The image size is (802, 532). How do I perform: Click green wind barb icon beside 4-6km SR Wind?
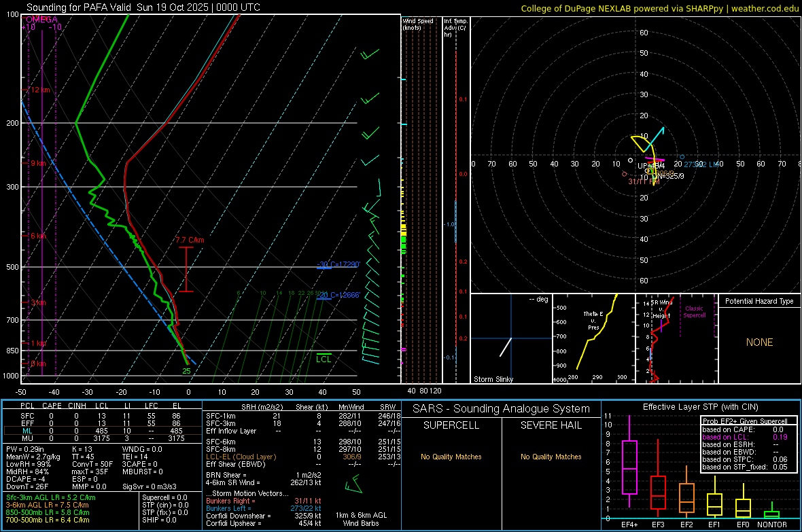(353, 484)
